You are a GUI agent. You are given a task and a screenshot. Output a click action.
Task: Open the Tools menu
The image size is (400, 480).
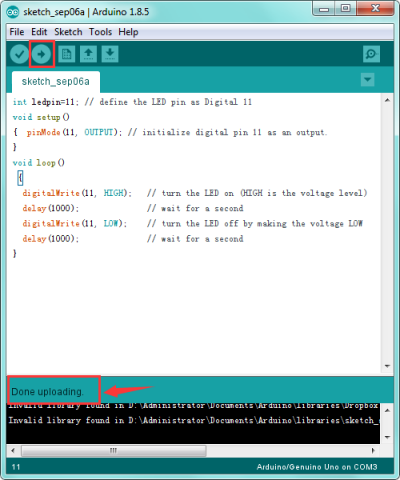click(100, 32)
